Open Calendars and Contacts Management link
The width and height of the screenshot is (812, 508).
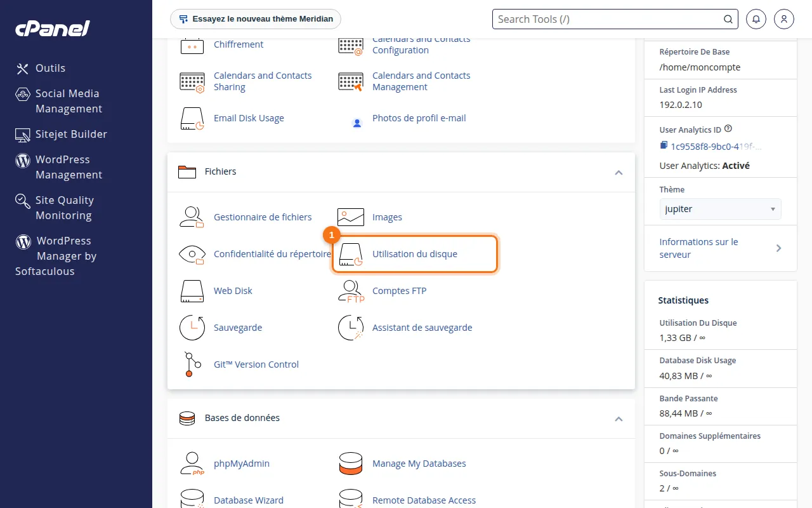tap(421, 81)
